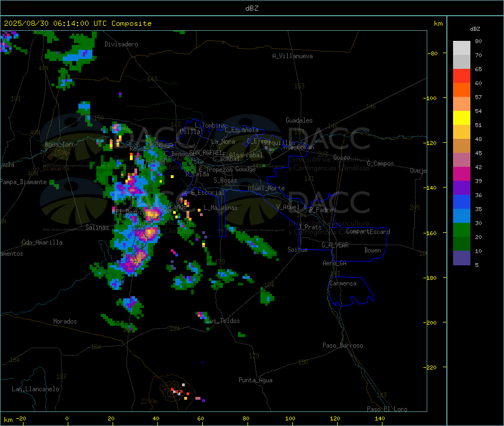
Task: Select the 'Cda_Amarilla' map label
Action: 42,242
